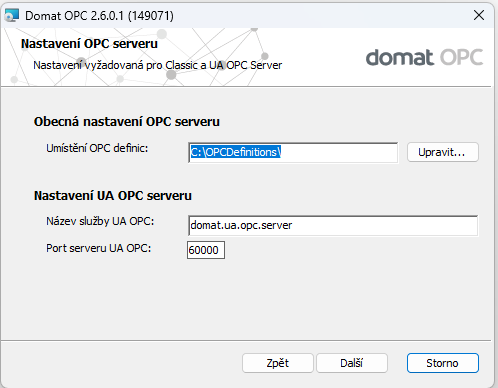The image size is (498, 388).
Task: Click the UA OPC service name field
Action: tap(333, 226)
